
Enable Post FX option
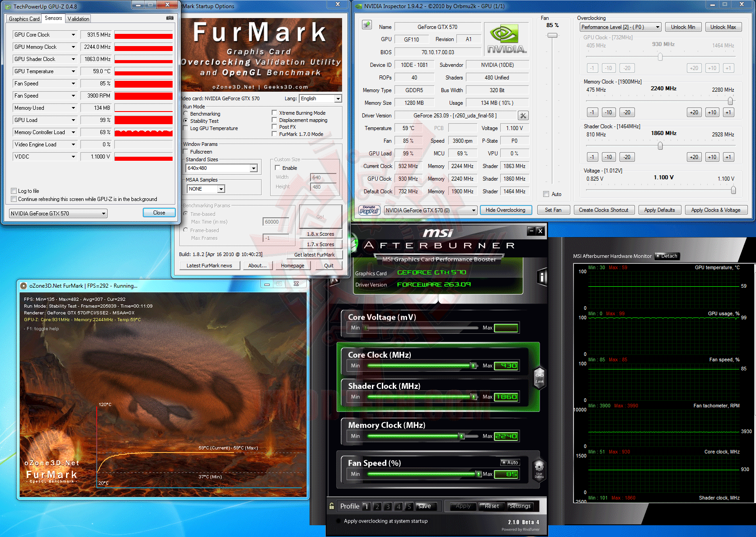[x=274, y=127]
